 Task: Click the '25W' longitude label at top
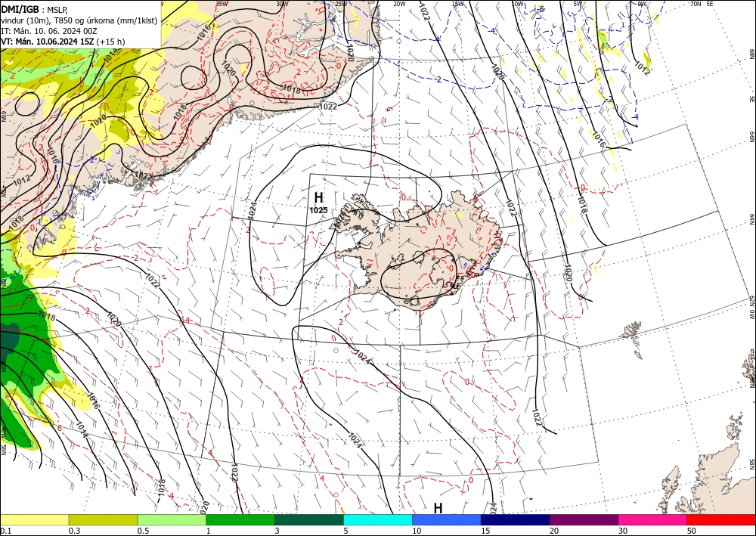coord(341,4)
